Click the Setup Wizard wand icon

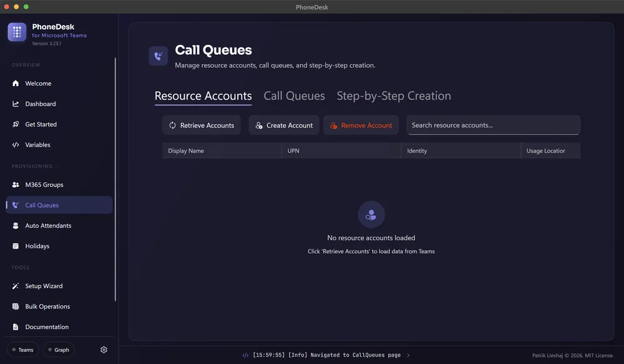(16, 286)
